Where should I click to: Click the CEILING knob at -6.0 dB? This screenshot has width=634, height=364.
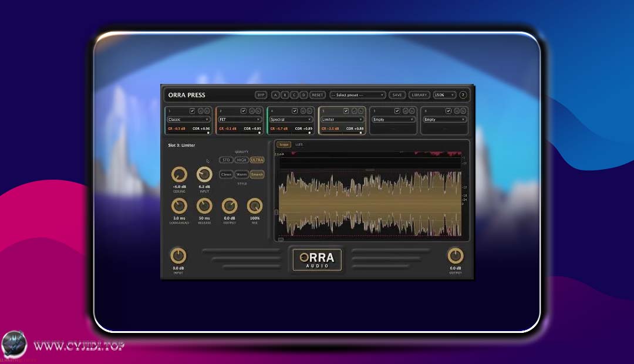pos(179,174)
